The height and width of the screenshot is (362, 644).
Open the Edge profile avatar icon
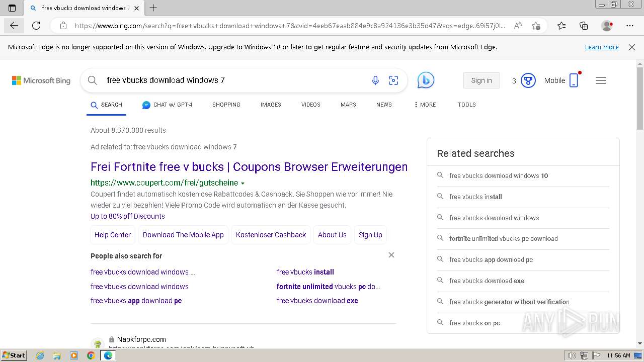click(x=607, y=26)
